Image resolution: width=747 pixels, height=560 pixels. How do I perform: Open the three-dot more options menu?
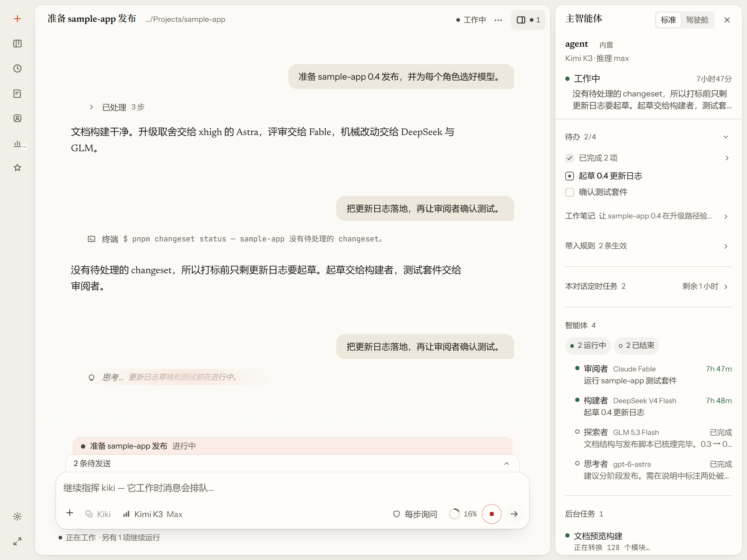click(x=498, y=20)
